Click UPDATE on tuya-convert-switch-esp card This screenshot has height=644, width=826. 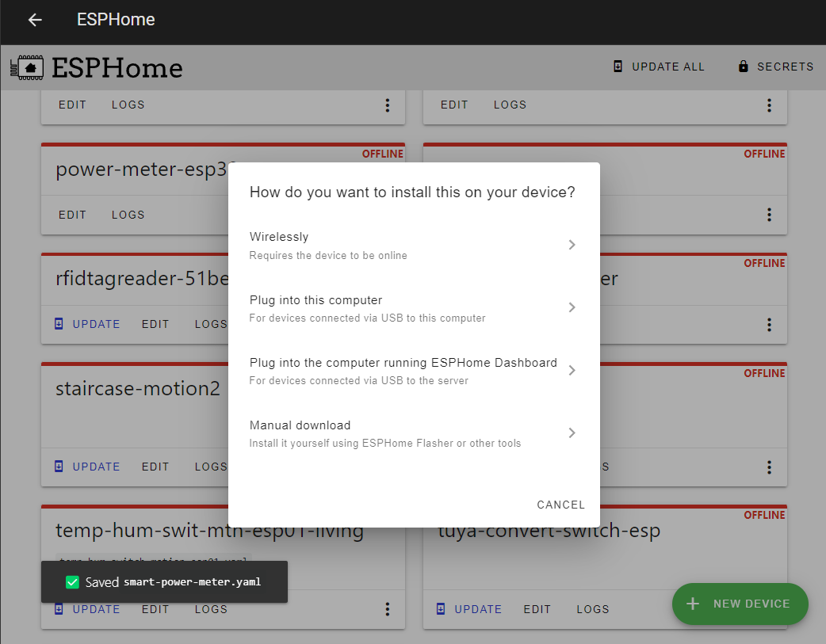pos(469,609)
